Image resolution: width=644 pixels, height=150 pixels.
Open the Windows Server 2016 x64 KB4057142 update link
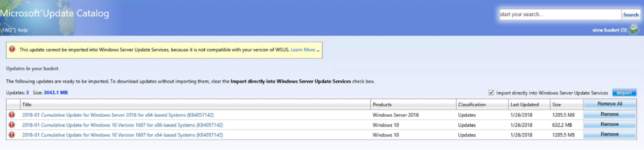tap(118, 115)
